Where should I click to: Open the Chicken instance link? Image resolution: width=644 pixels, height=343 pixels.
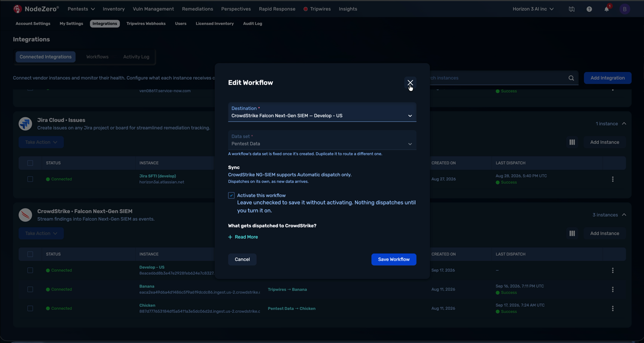[x=147, y=305]
